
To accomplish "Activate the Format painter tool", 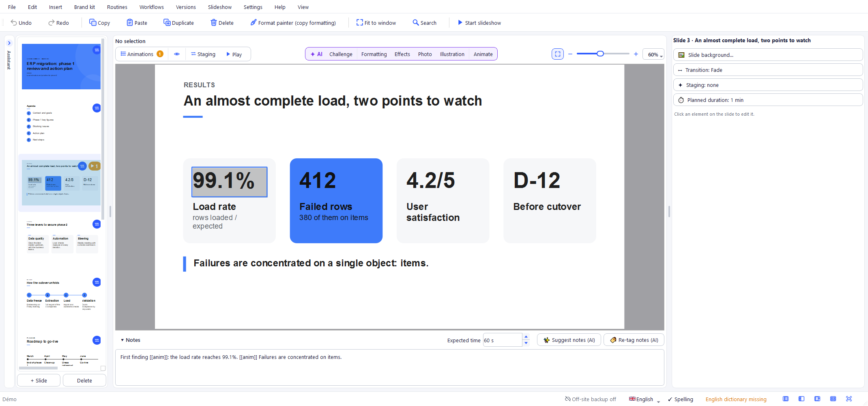I will click(x=293, y=23).
